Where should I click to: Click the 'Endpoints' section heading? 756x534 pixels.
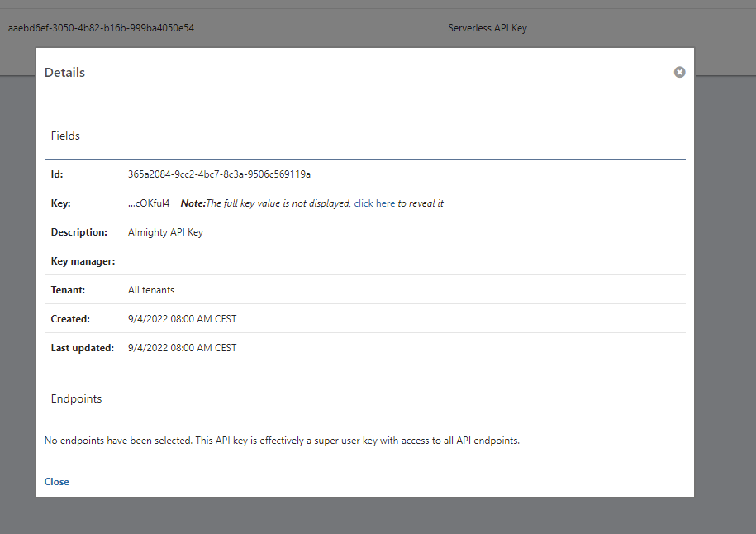(x=76, y=399)
